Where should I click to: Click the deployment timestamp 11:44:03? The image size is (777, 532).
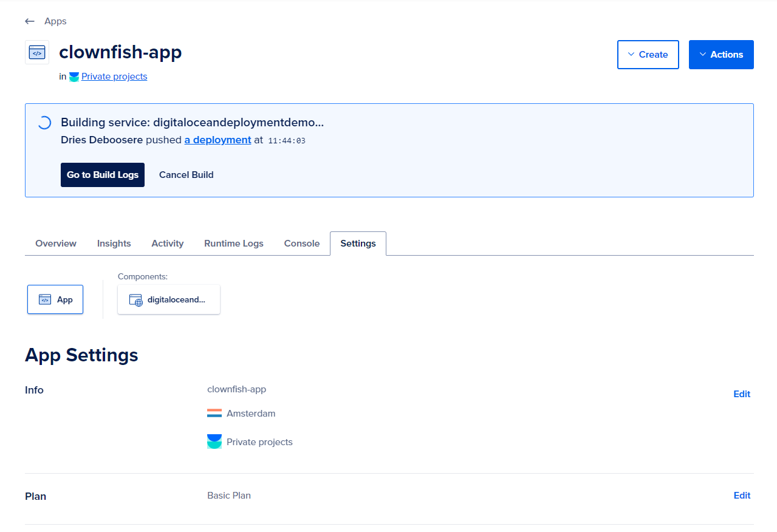[x=286, y=140]
